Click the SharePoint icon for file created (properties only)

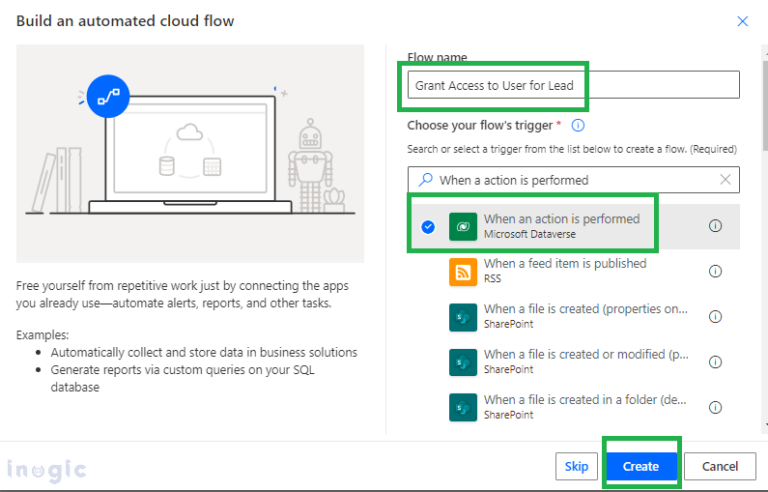tap(463, 318)
